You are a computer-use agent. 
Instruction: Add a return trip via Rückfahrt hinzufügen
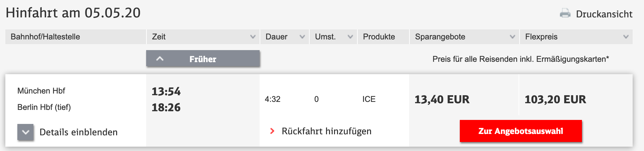coord(326,131)
